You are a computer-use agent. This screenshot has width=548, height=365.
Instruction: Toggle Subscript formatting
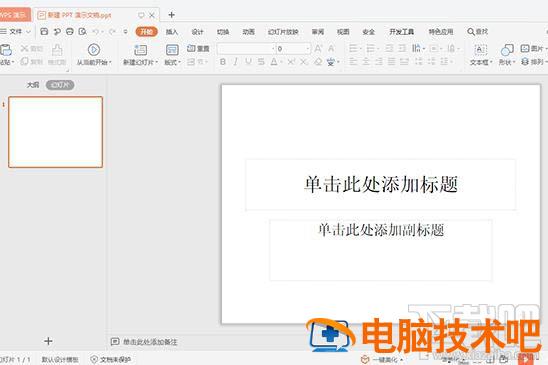click(x=304, y=62)
